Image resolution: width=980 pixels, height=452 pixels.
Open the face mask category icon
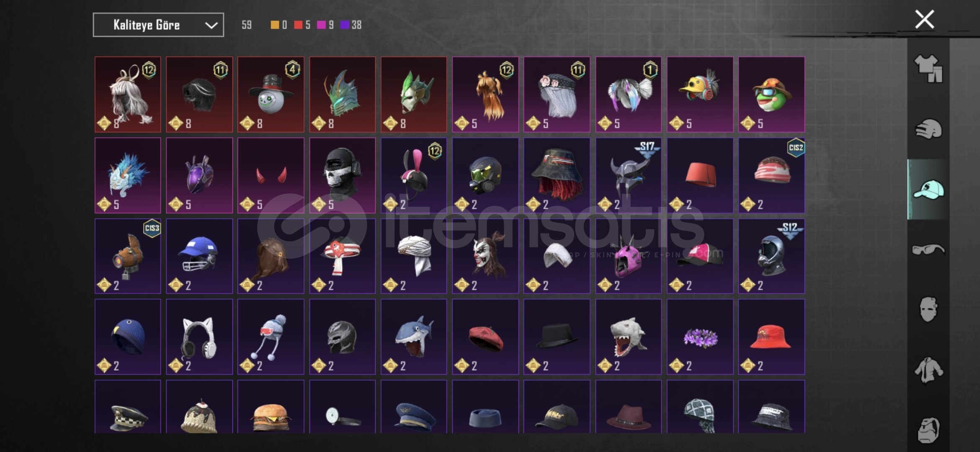click(928, 310)
